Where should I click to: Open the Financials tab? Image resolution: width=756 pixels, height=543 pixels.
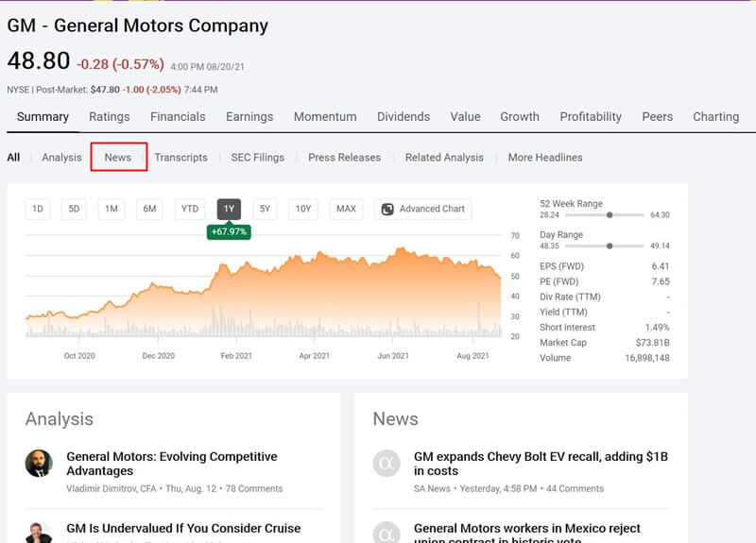(x=178, y=116)
